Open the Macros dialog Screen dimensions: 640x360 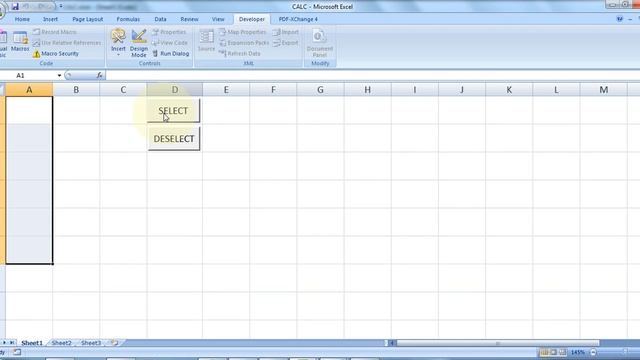click(20, 42)
